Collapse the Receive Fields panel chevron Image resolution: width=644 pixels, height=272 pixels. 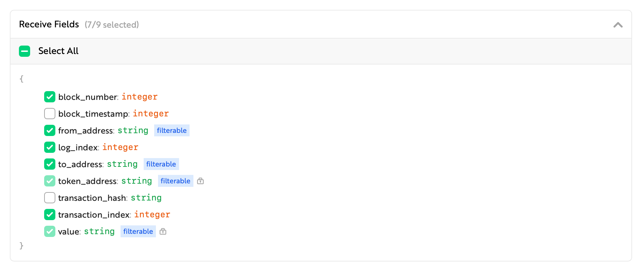coord(618,25)
